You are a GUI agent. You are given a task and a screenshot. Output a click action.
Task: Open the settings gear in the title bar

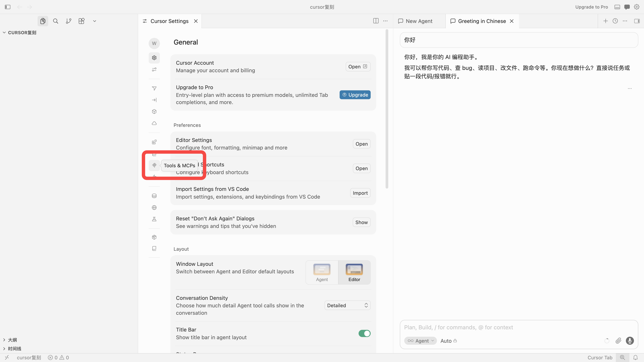(637, 7)
